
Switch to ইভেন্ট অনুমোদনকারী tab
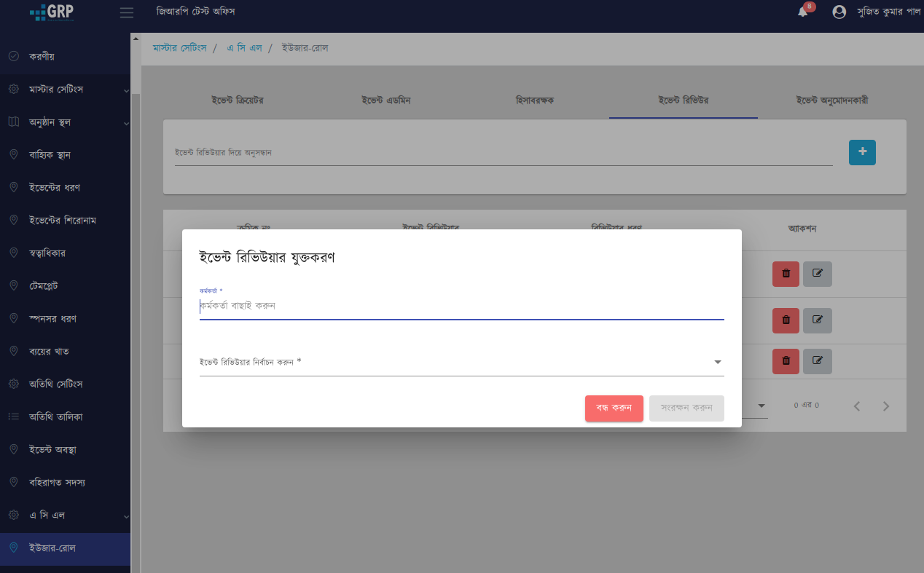click(x=831, y=100)
